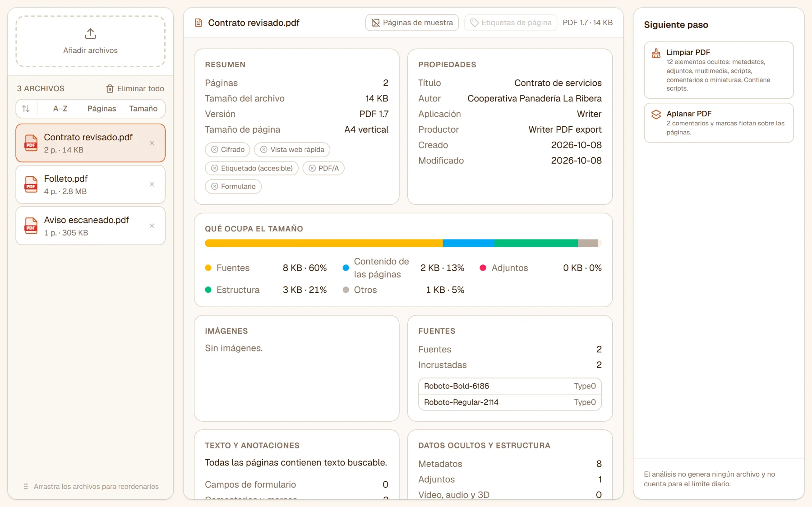Viewport: 812px width, 507px height.
Task: Sort files by Tamaño
Action: coord(143,109)
